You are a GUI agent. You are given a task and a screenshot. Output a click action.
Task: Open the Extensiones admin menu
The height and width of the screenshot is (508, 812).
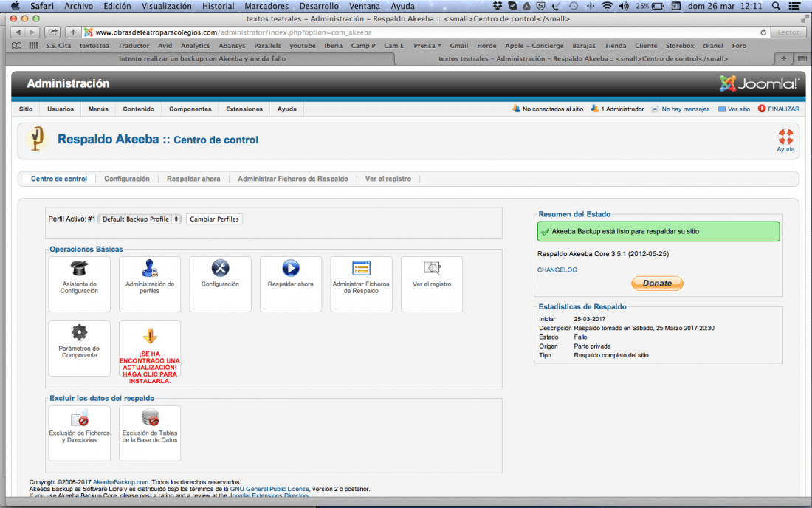[244, 109]
